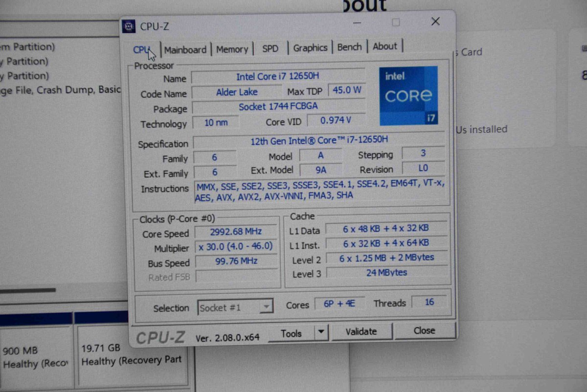Click the Intel Core i7 logo
This screenshot has height=392, width=587.
click(x=409, y=96)
